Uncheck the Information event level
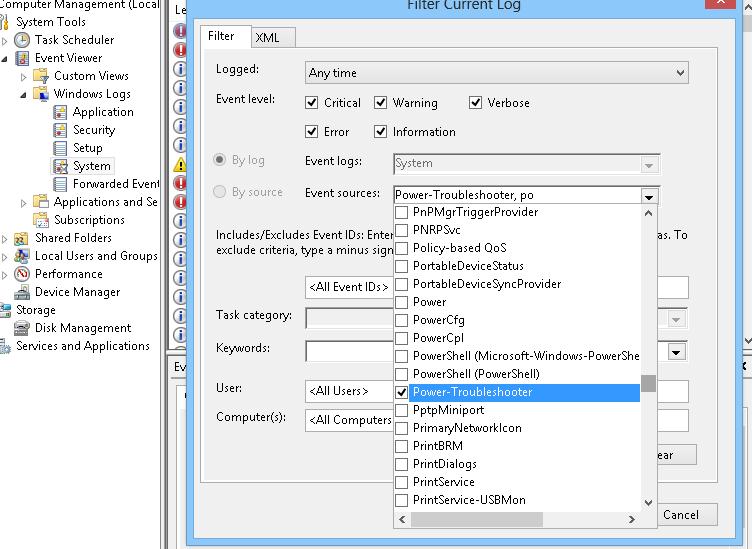The height and width of the screenshot is (549, 752). [380, 131]
